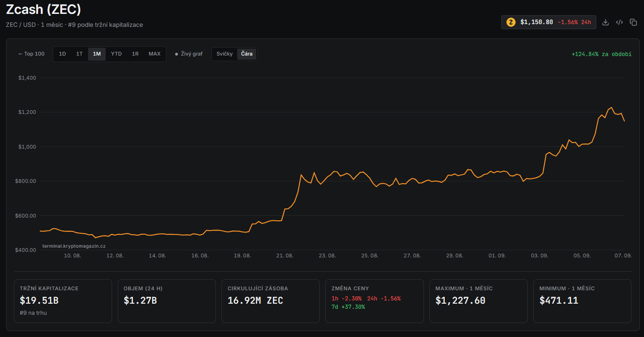Click the chart line's final point at right edge
The width and height of the screenshot is (644, 337).
pyautogui.click(x=625, y=121)
